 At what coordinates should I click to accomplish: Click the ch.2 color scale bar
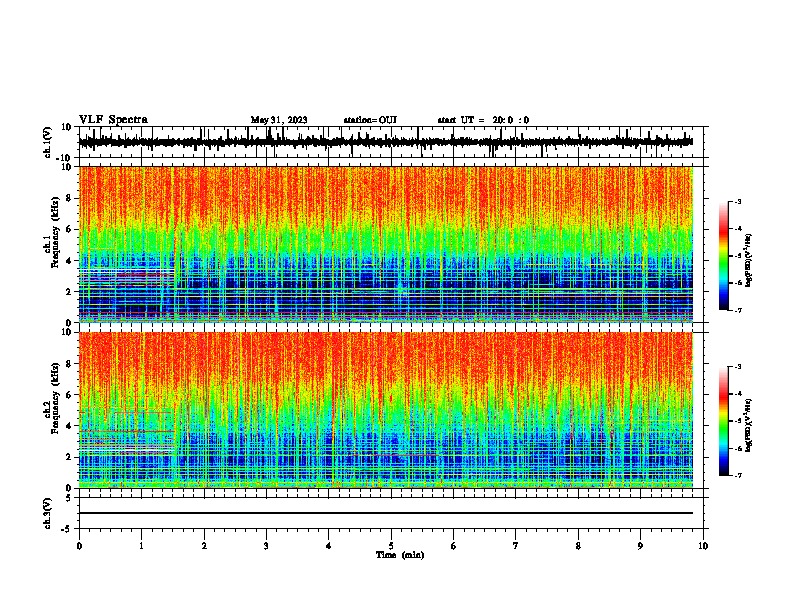pyautogui.click(x=724, y=421)
